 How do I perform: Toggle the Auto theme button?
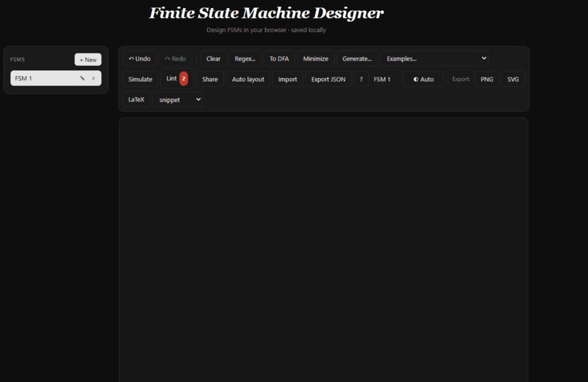pyautogui.click(x=423, y=80)
